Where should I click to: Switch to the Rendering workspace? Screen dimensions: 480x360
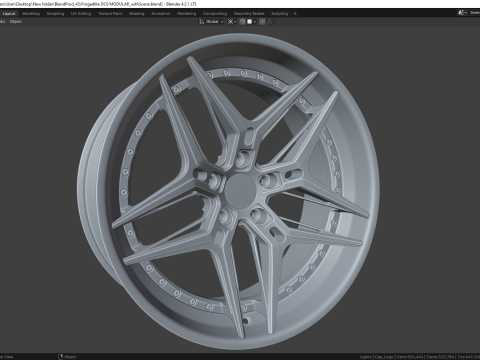pos(187,14)
